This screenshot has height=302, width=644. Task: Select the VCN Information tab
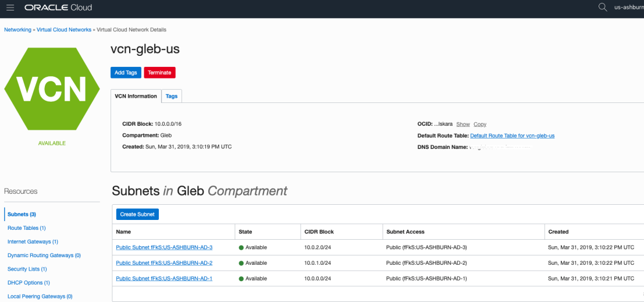136,96
